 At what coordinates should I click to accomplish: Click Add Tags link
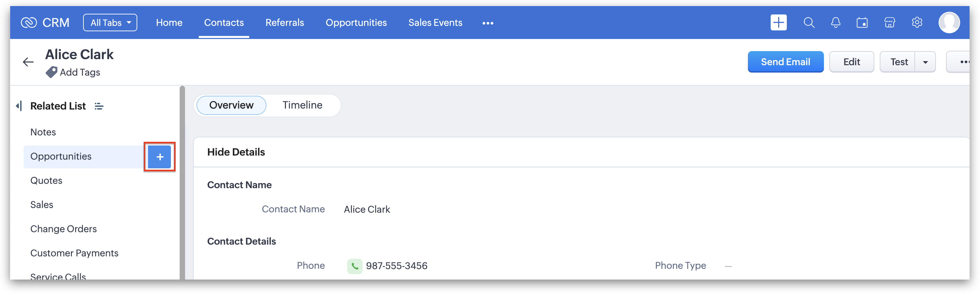(x=80, y=72)
